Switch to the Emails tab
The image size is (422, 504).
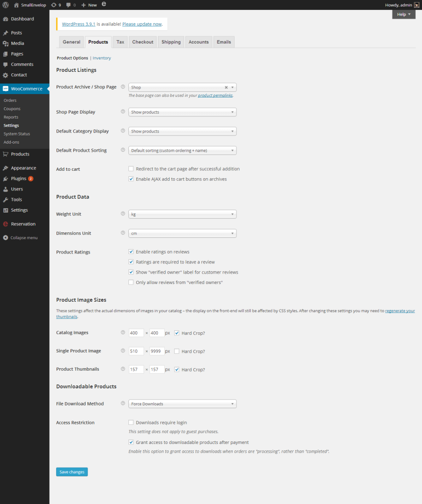[224, 42]
